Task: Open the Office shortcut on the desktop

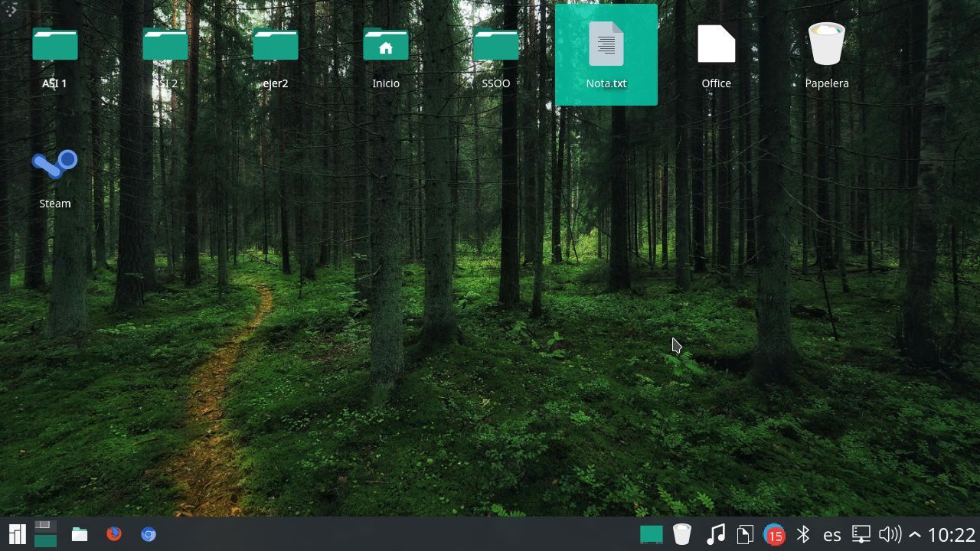Action: coord(716,44)
